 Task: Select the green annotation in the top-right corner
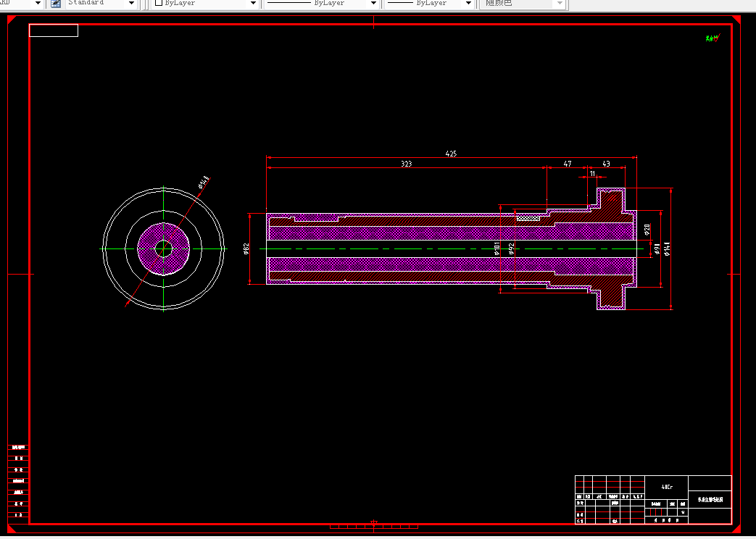coord(712,38)
